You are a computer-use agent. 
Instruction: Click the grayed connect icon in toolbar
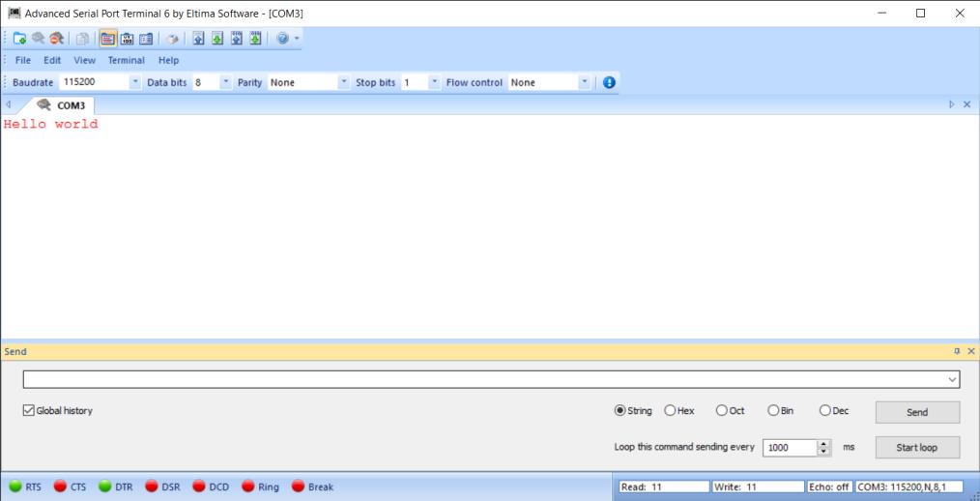(x=38, y=39)
